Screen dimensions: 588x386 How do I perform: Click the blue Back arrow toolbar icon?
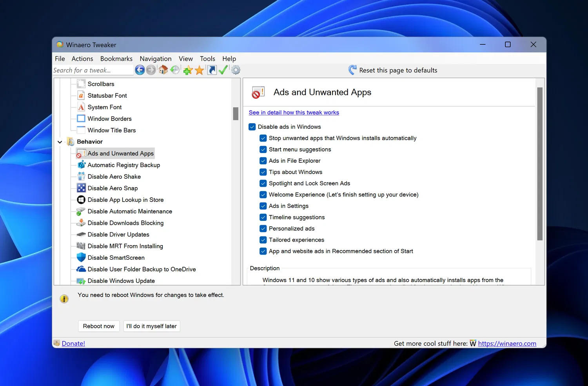tap(140, 70)
